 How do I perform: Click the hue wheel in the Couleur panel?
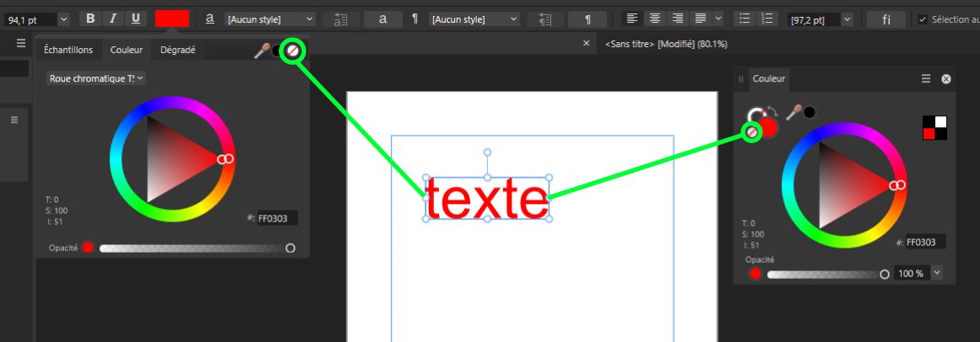pos(843,129)
